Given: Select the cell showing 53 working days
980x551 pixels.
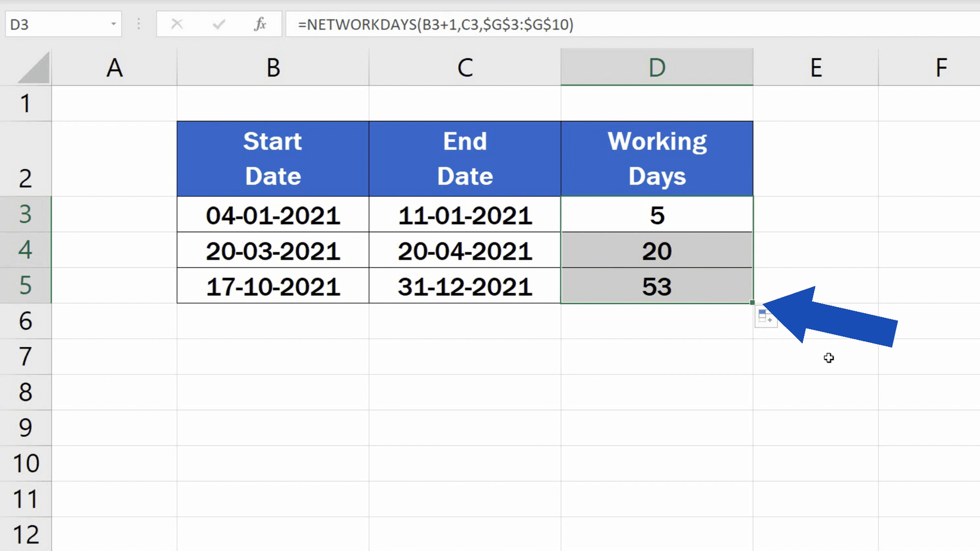Looking at the screenshot, I should pos(656,286).
